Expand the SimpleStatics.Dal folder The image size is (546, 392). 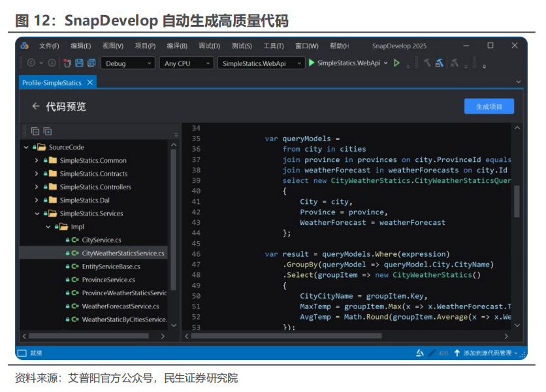point(37,200)
